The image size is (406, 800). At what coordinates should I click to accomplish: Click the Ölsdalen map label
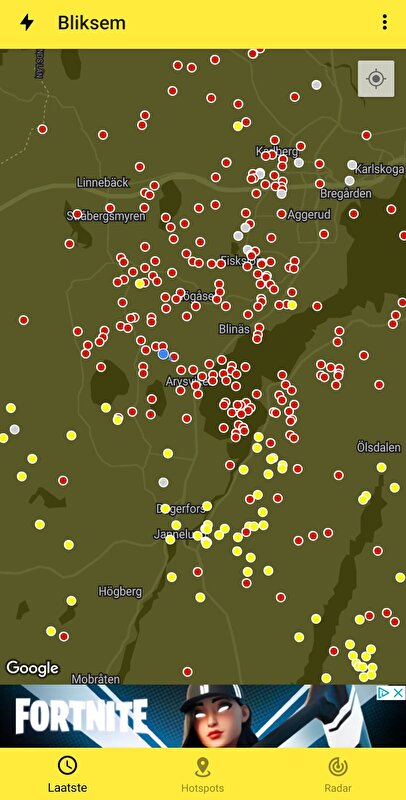click(378, 447)
